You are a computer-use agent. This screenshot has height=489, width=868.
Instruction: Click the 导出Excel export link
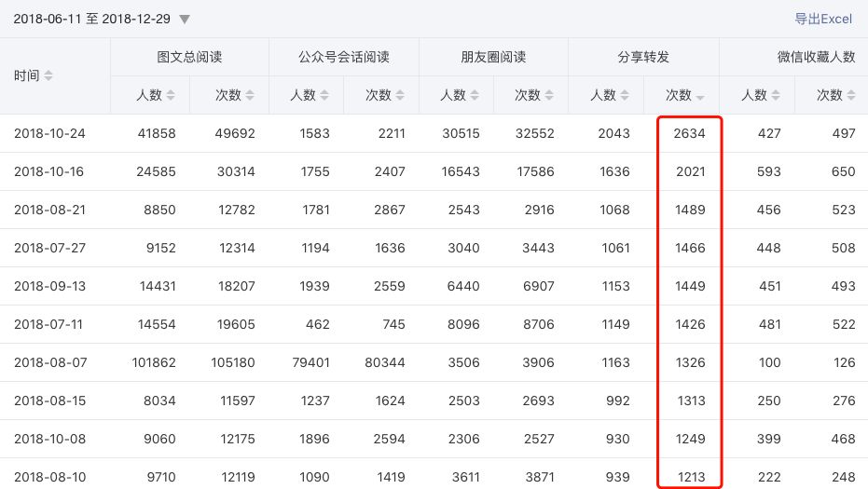823,19
